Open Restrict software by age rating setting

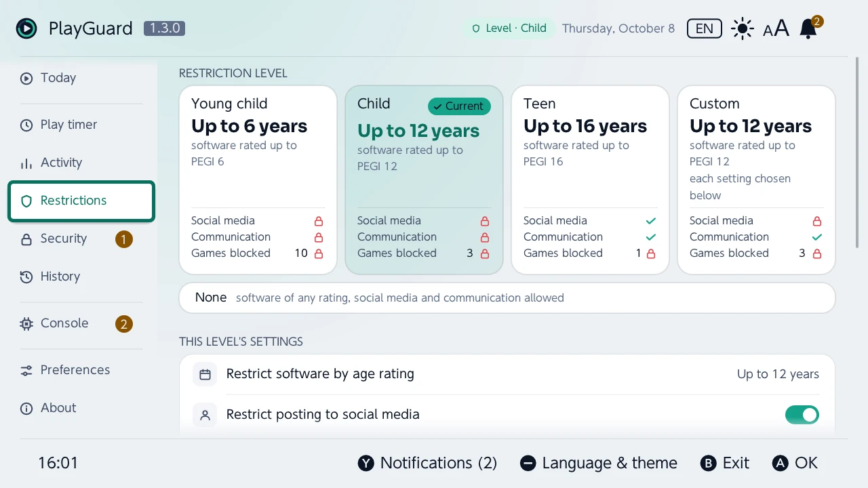pos(507,374)
